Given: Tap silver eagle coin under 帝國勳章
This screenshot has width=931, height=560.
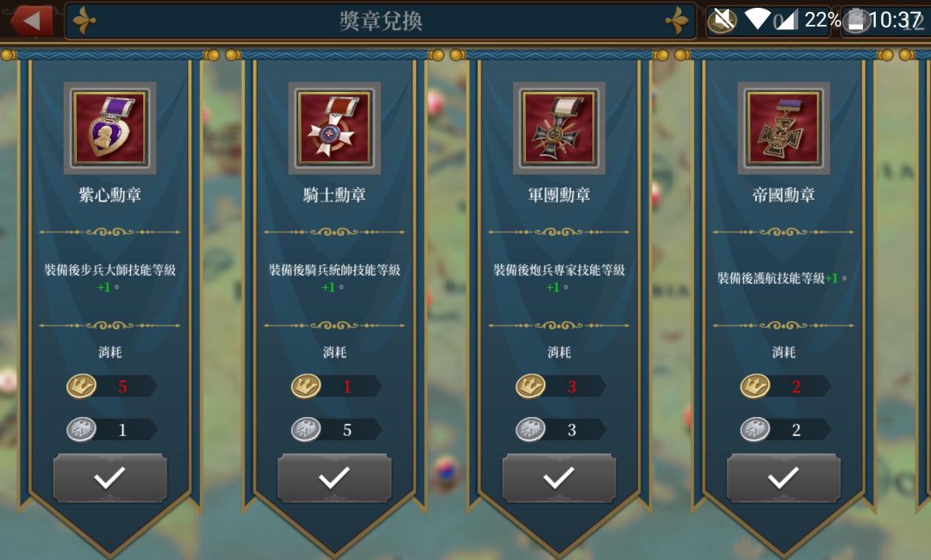Looking at the screenshot, I should pyautogui.click(x=754, y=430).
